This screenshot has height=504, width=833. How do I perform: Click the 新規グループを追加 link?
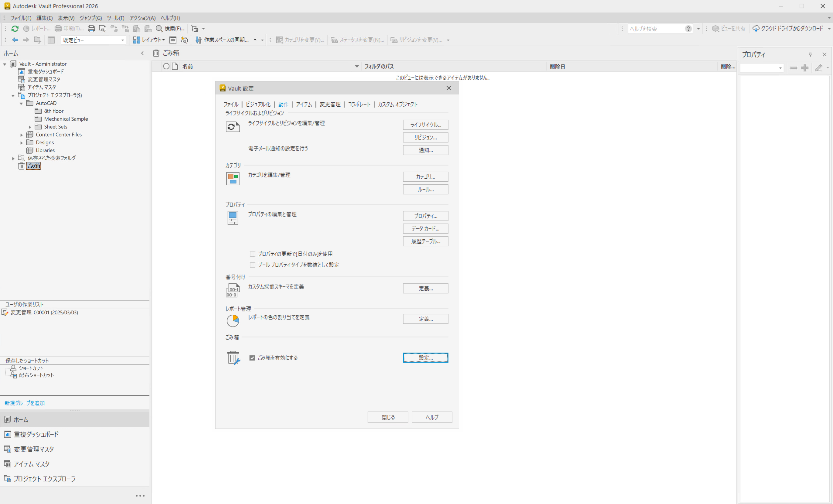tap(25, 403)
